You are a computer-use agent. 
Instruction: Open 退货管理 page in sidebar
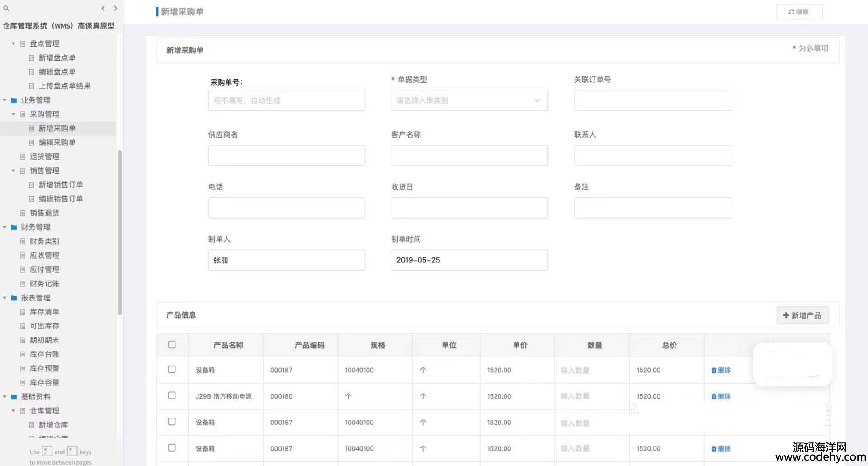pyautogui.click(x=44, y=157)
